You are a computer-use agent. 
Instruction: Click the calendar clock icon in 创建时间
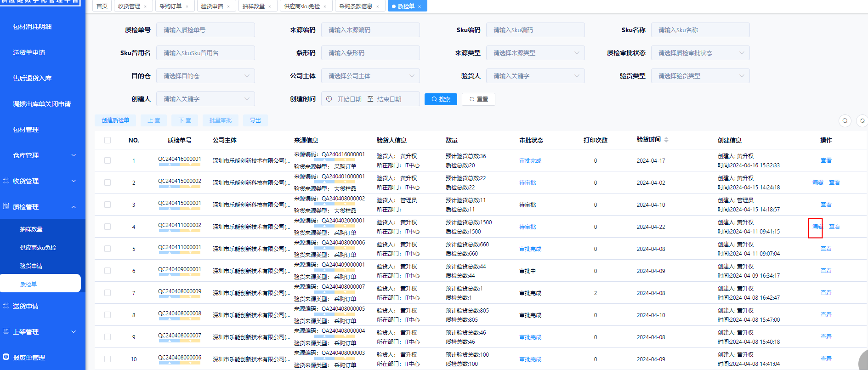point(329,99)
